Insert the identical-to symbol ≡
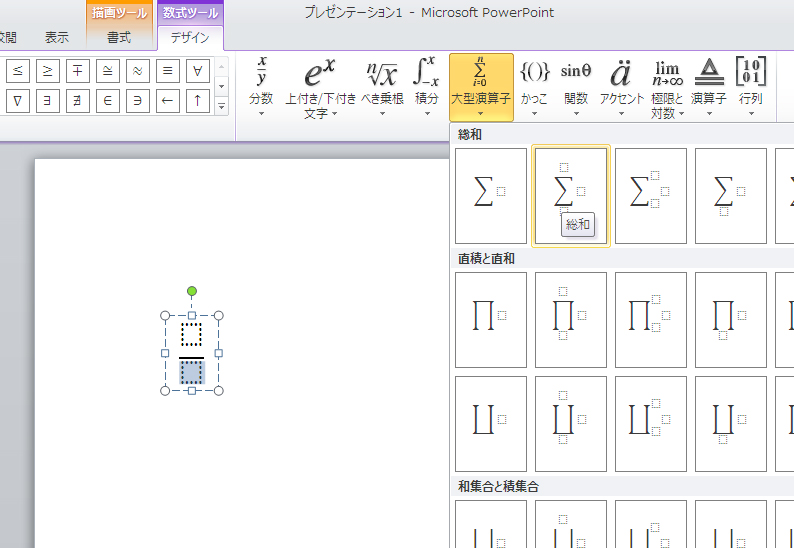 [167, 71]
